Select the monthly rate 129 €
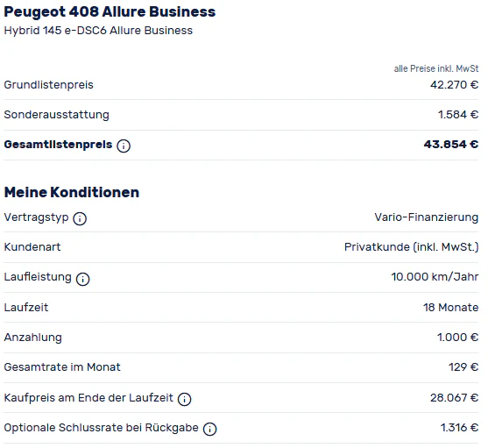 463,367
